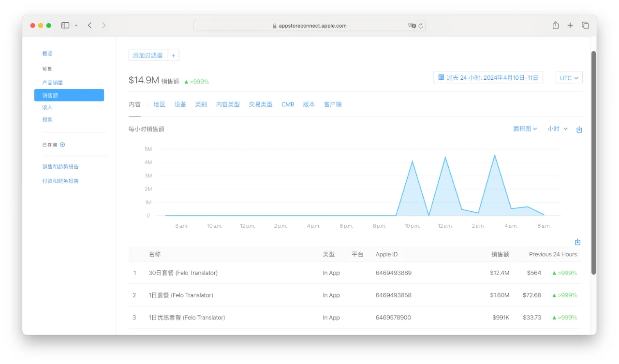Screen dimensions: 619x364
Task: Click the plus icon next to 已存储
Action: pyautogui.click(x=62, y=145)
